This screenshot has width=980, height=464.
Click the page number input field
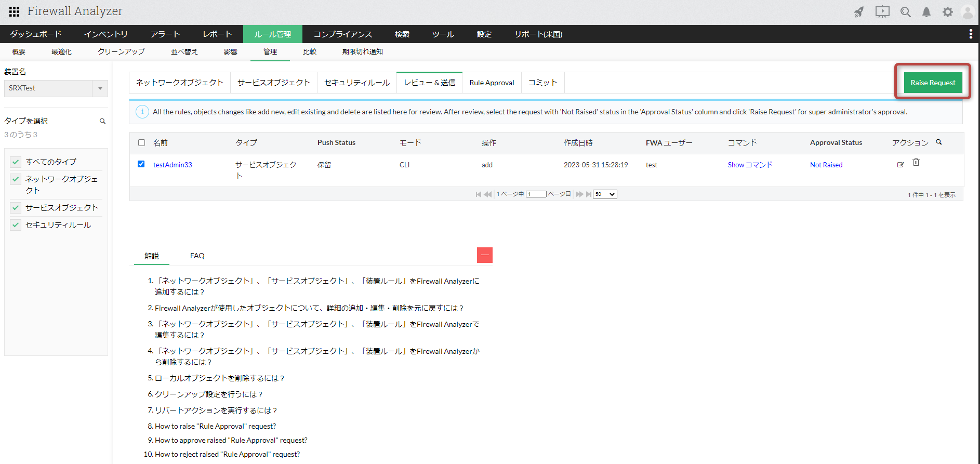click(x=536, y=194)
